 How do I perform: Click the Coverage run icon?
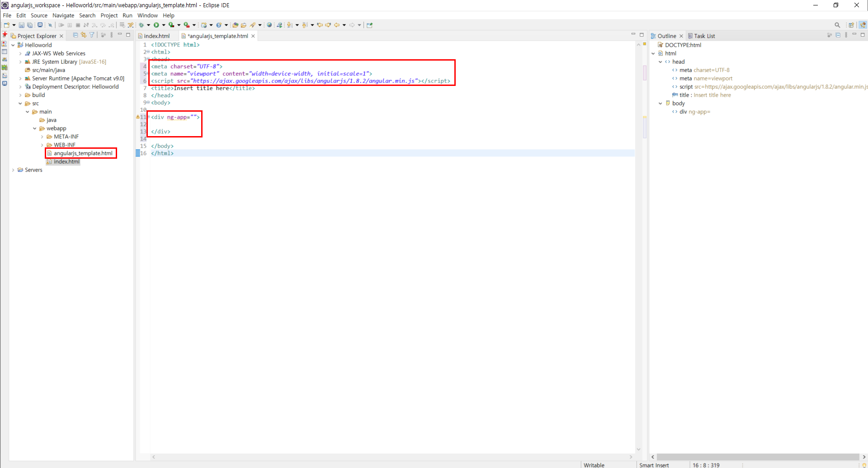[x=171, y=25]
